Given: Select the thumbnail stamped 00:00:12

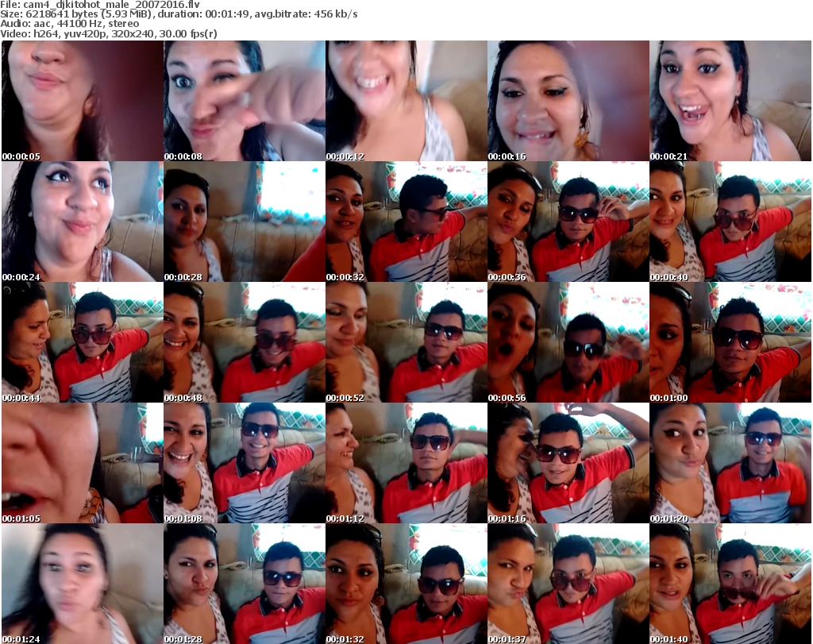Looking at the screenshot, I should 406,101.
